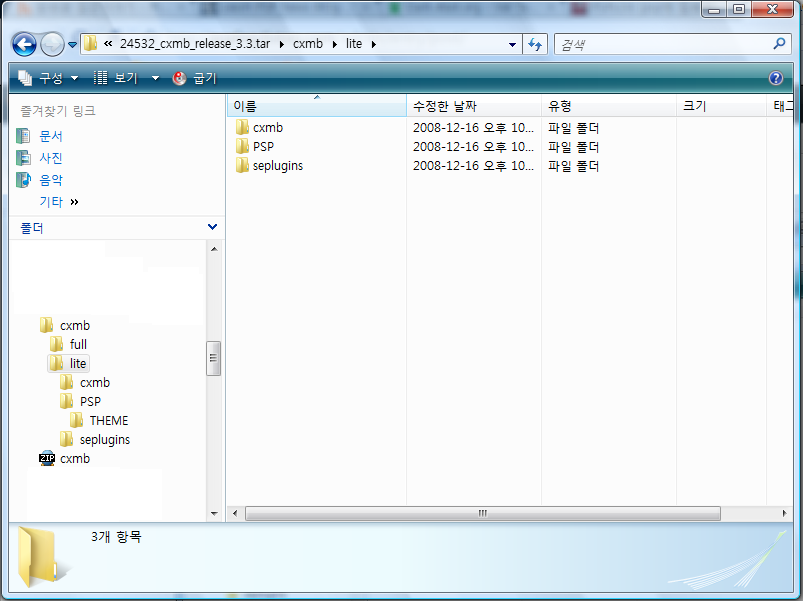Image resolution: width=803 pixels, height=601 pixels.
Task: Open the address bar history dropdown
Action: (512, 45)
